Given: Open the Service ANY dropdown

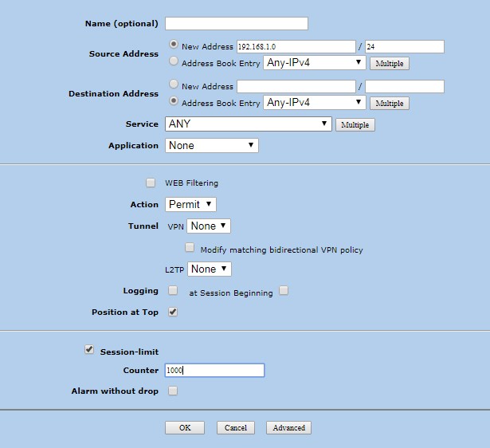Looking at the screenshot, I should point(248,124).
